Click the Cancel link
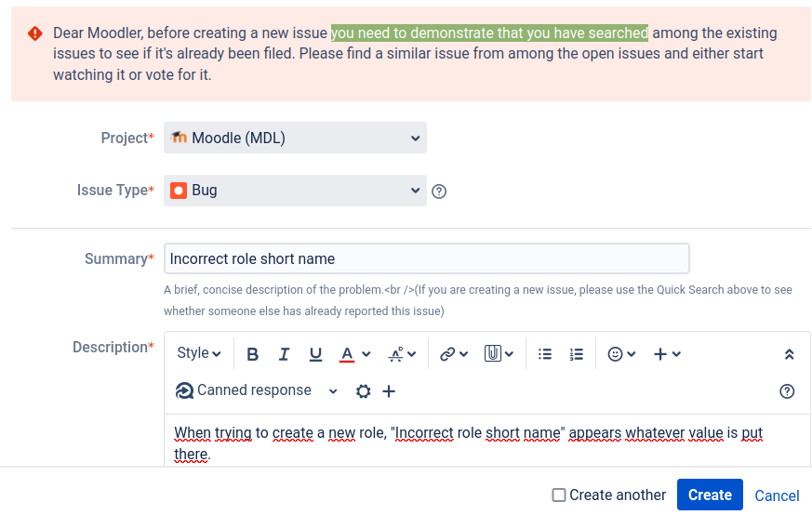The image size is (812, 515). pos(777,495)
